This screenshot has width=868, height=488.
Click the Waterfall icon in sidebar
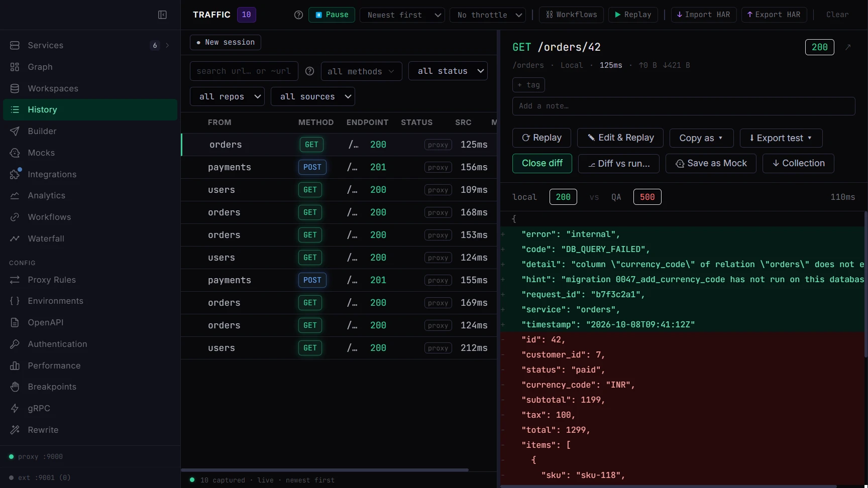click(15, 238)
